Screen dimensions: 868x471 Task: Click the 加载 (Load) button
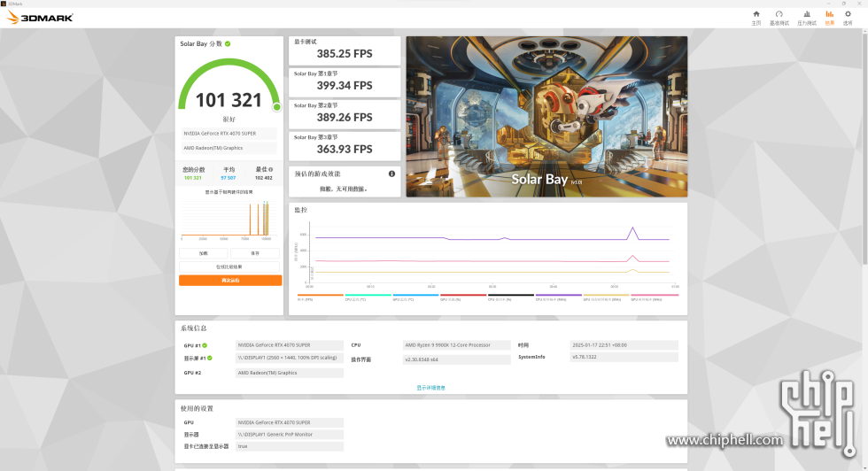203,253
